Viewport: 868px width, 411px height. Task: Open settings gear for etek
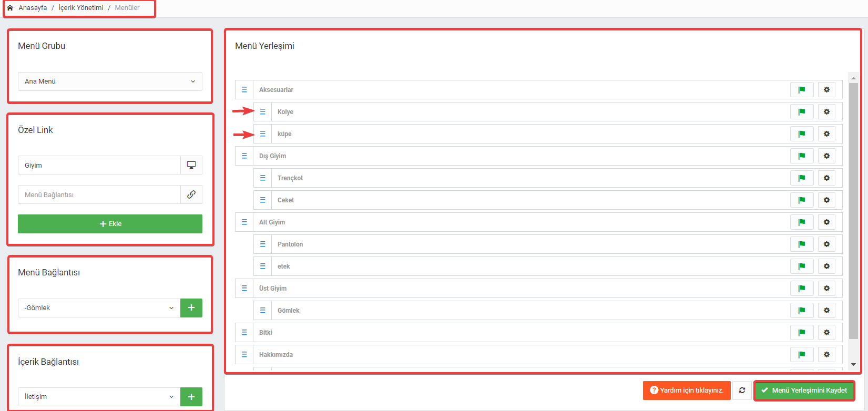pos(826,266)
